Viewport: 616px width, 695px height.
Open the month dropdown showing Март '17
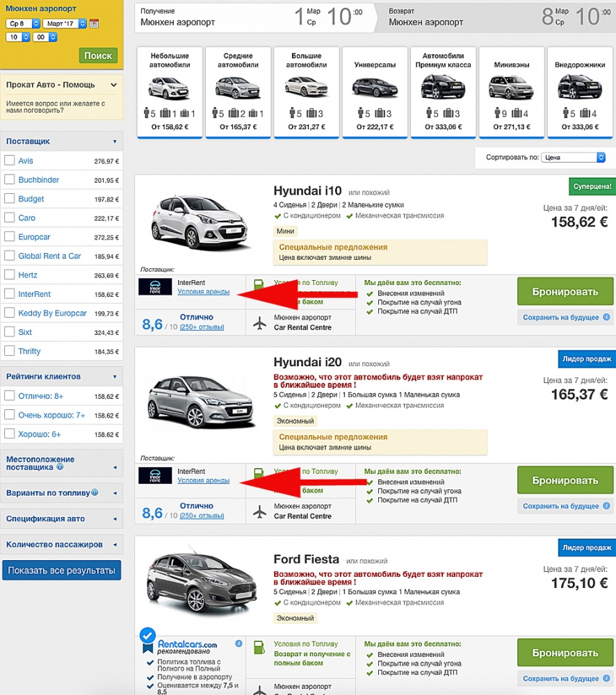tap(65, 24)
